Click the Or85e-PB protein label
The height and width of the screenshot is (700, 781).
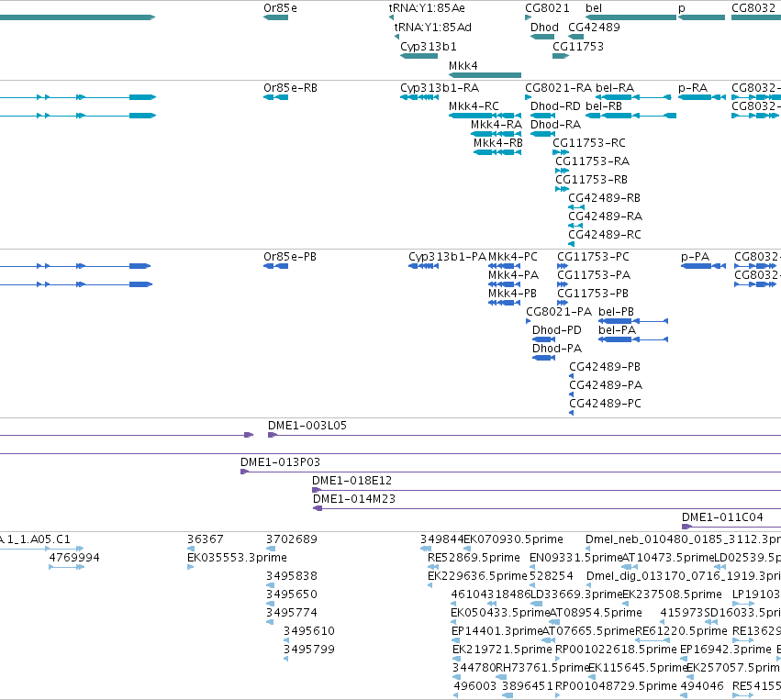[290, 257]
